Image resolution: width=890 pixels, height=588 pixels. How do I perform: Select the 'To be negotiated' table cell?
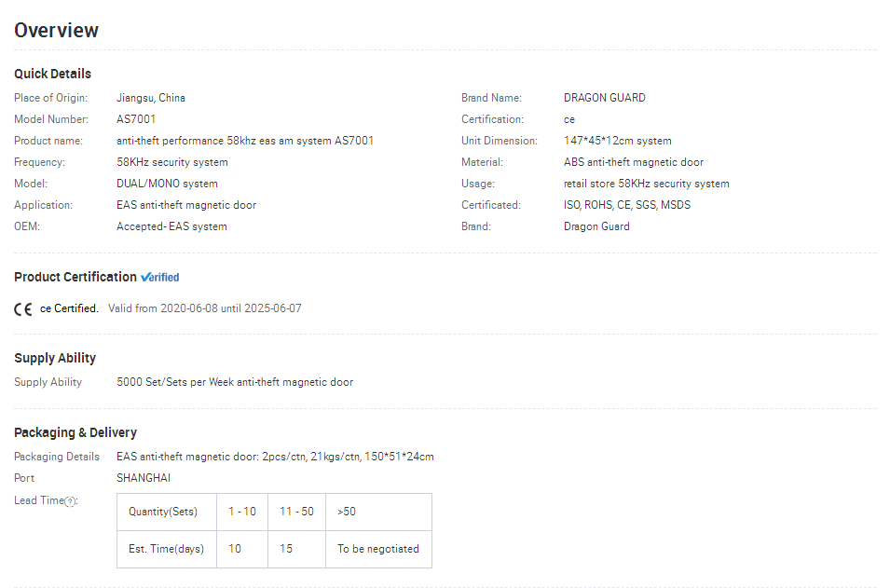point(378,550)
